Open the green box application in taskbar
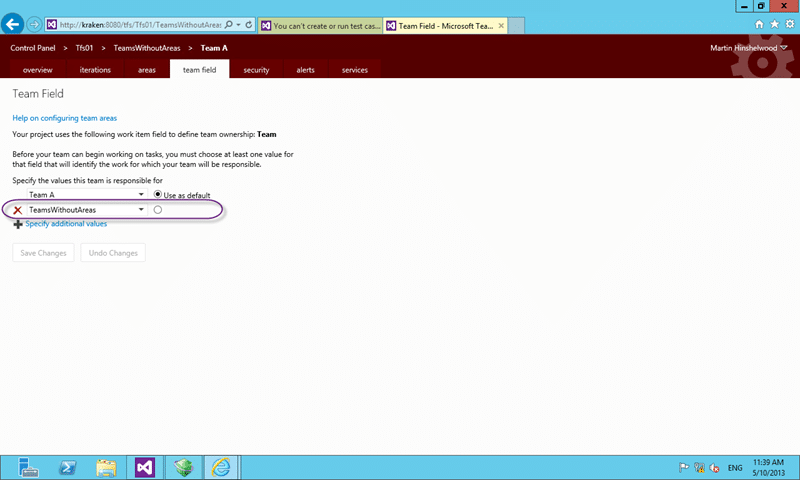The height and width of the screenshot is (480, 800). pyautogui.click(x=184, y=467)
